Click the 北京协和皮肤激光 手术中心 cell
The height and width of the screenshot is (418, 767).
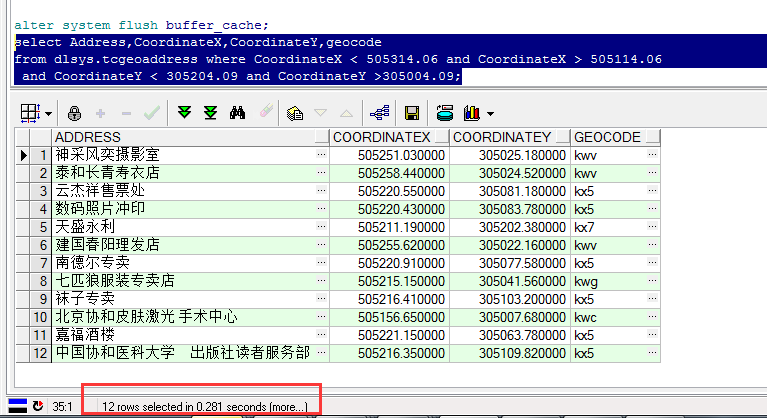pos(190,317)
